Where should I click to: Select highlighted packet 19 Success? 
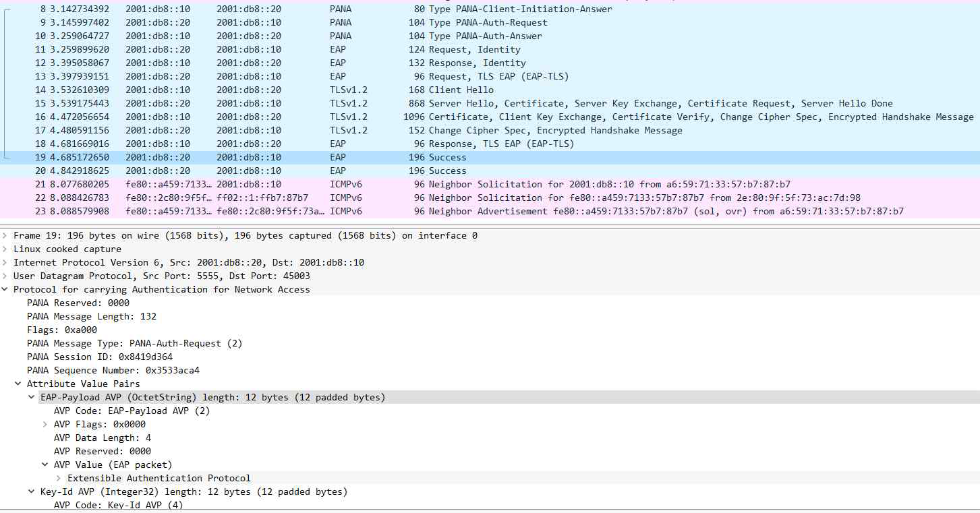(490, 157)
